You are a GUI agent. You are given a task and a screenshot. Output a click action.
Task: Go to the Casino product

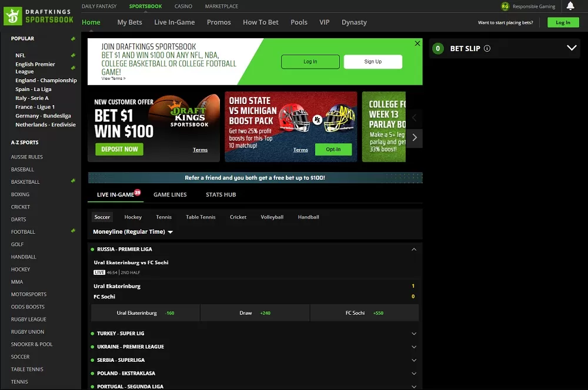(183, 6)
